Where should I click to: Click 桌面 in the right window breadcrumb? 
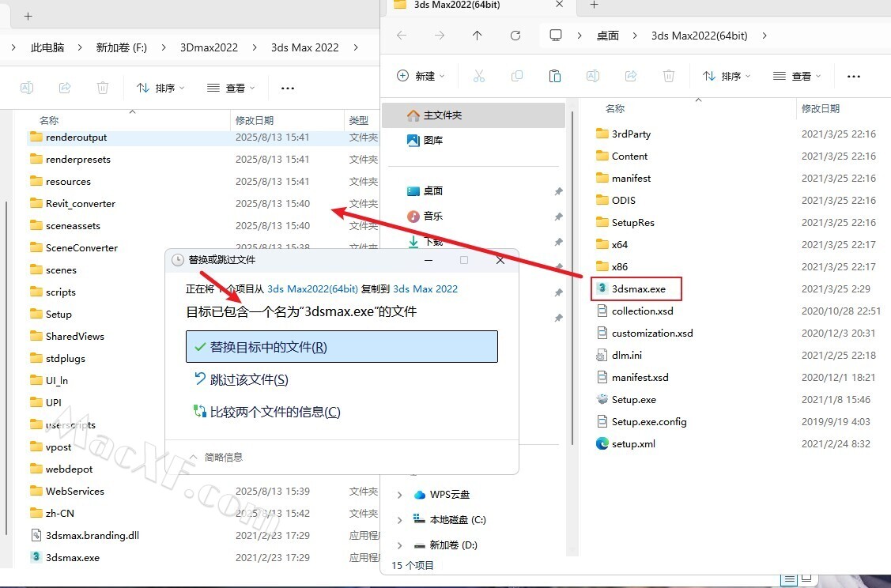[x=607, y=36]
